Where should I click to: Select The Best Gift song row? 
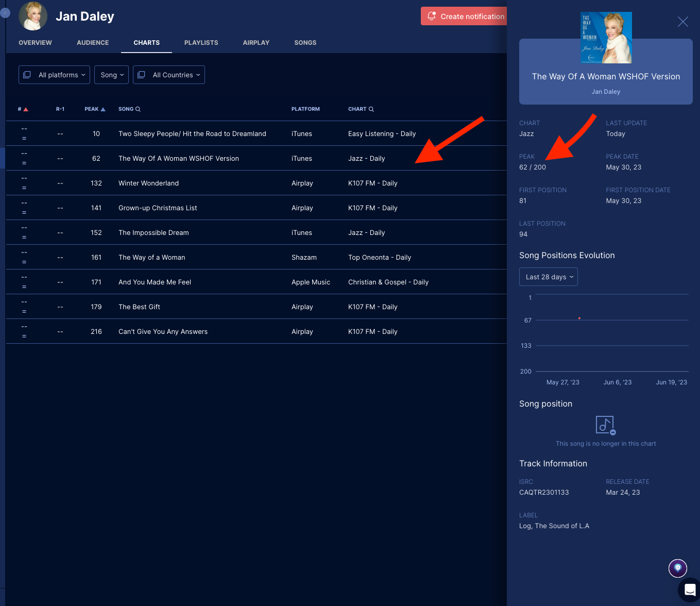(257, 307)
